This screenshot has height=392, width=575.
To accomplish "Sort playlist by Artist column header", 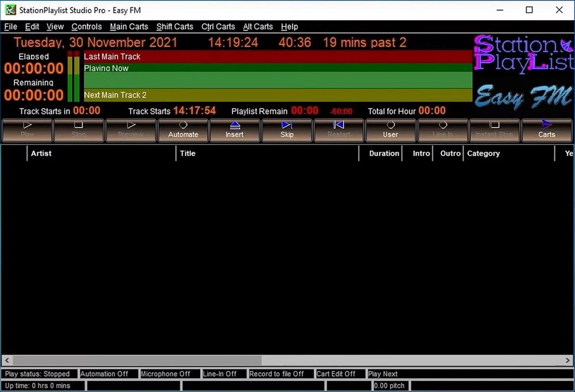I will point(102,153).
